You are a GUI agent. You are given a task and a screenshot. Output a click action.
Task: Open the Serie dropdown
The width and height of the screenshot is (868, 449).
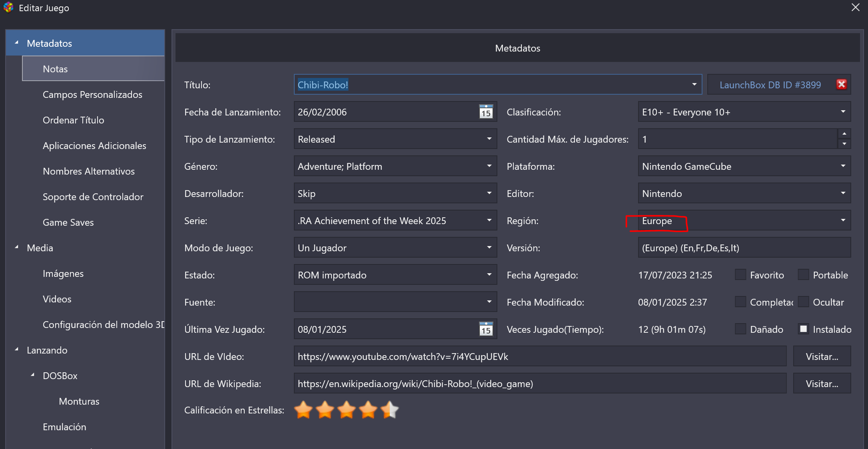click(x=489, y=220)
